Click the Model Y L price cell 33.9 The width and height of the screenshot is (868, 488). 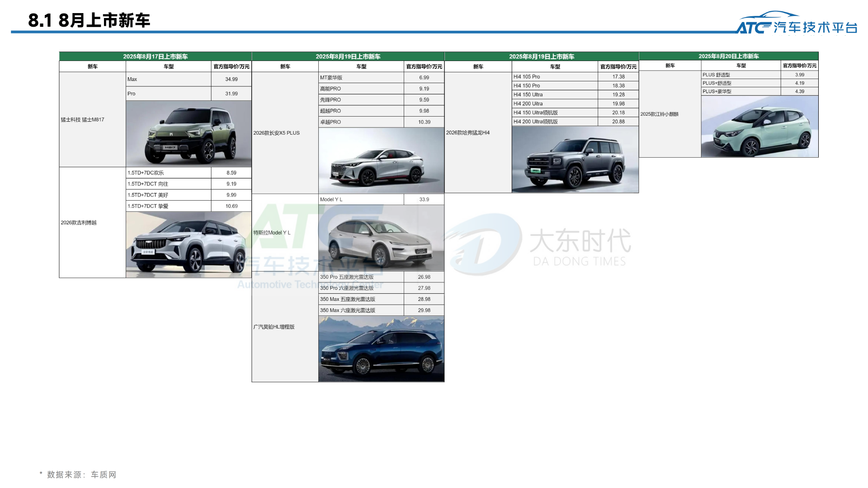[x=424, y=199]
